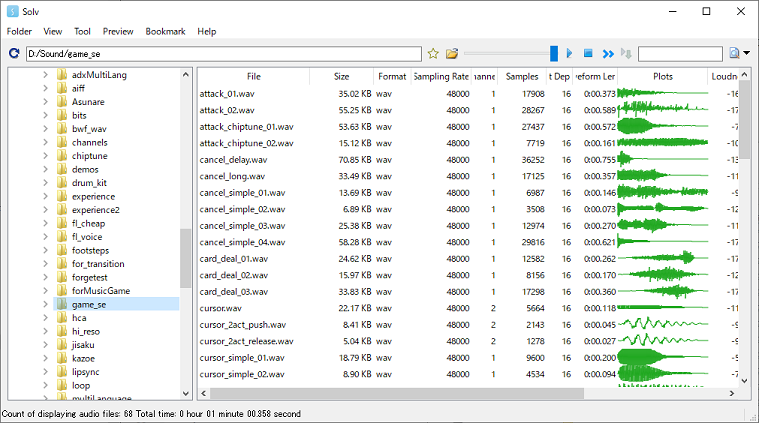The image size is (759, 423).
Task: Open the Tool menu
Action: coord(82,31)
